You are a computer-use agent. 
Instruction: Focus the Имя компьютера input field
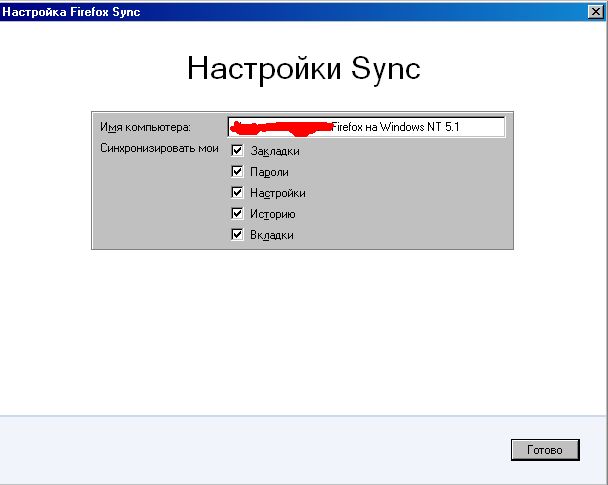pos(366,127)
